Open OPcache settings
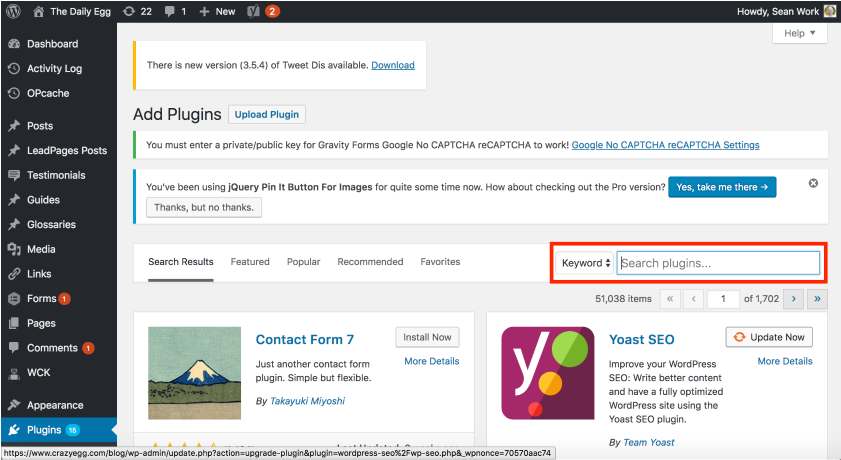 (48, 93)
